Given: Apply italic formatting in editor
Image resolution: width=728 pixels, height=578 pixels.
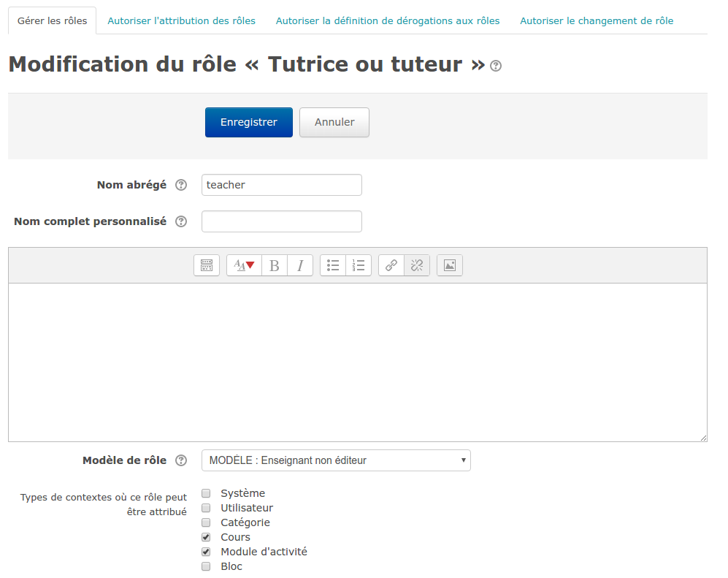Looking at the screenshot, I should pos(300,265).
